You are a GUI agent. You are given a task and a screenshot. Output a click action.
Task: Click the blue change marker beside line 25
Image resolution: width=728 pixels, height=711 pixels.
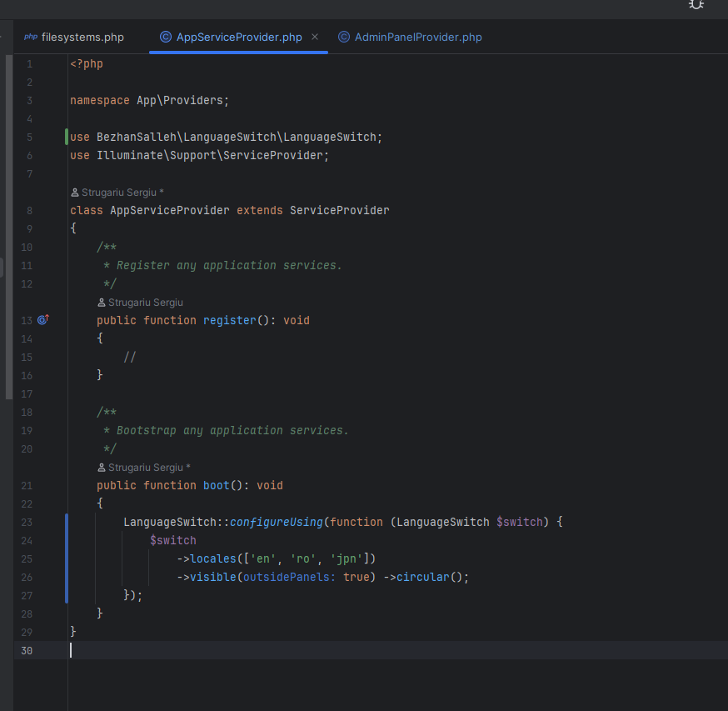point(67,558)
